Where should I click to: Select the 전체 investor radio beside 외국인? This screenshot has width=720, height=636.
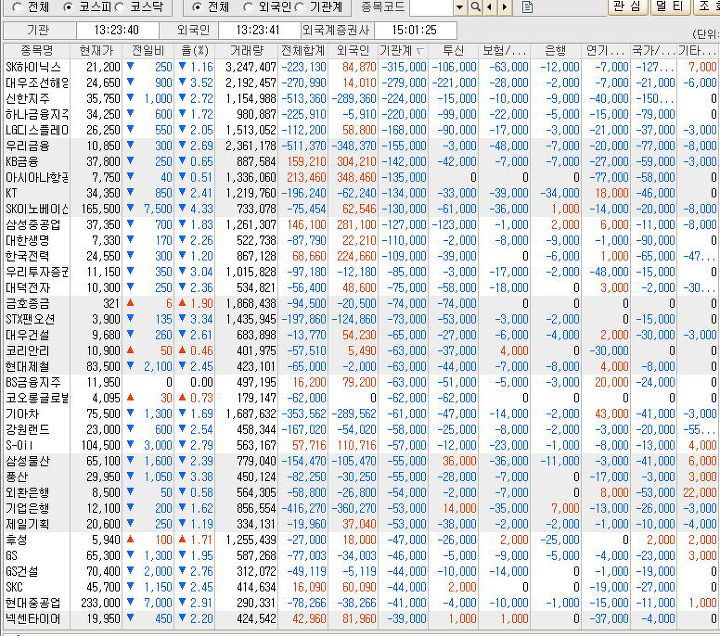[197, 7]
